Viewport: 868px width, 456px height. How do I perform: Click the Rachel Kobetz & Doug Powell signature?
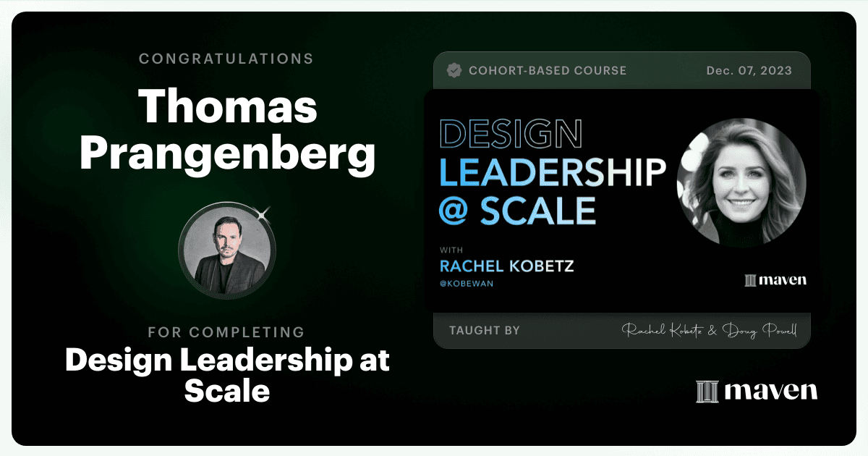pos(709,330)
